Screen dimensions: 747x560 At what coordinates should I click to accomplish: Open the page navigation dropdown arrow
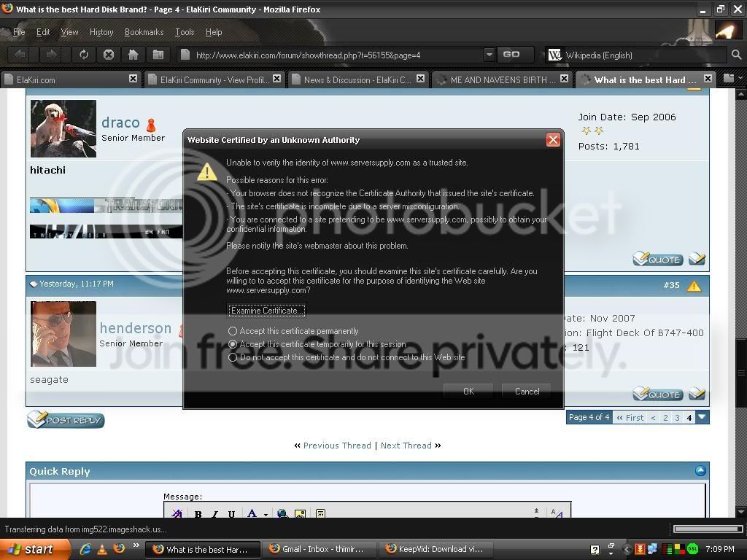coord(703,417)
